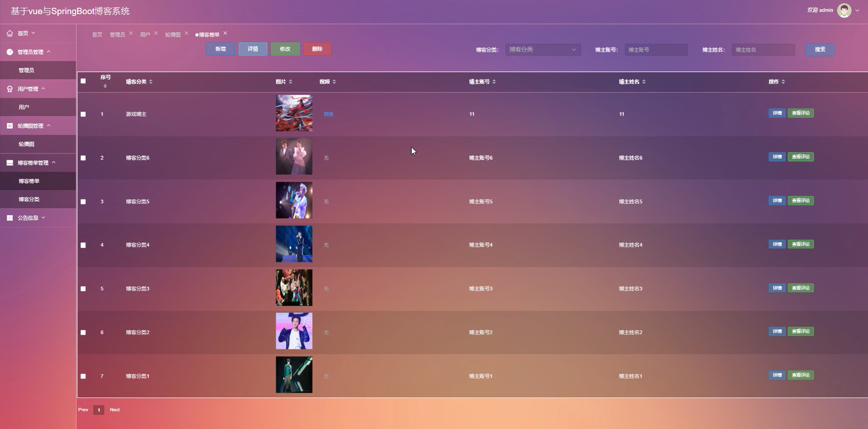Image resolution: width=868 pixels, height=429 pixels.
Task: Click 详情 button for 博客分类1 row
Action: [777, 375]
